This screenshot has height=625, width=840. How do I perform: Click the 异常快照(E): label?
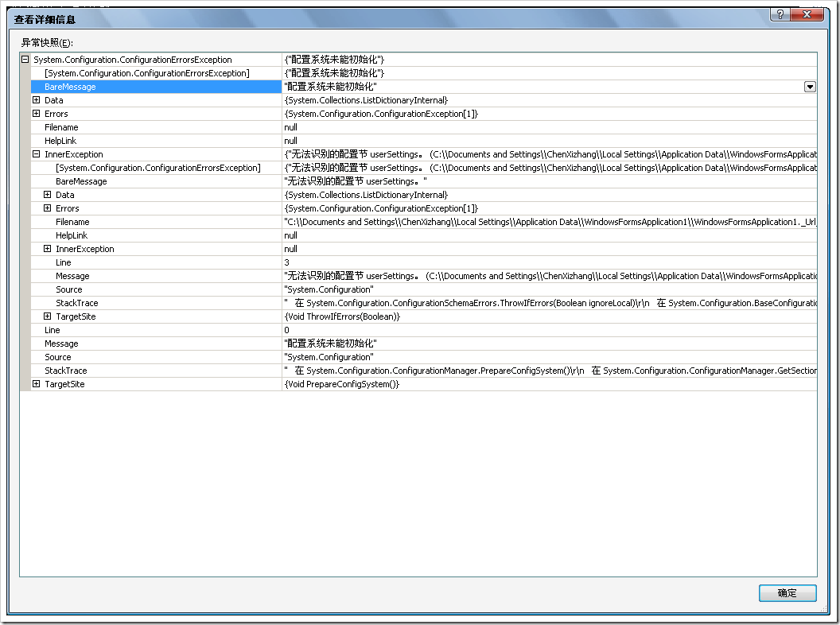tap(47, 42)
